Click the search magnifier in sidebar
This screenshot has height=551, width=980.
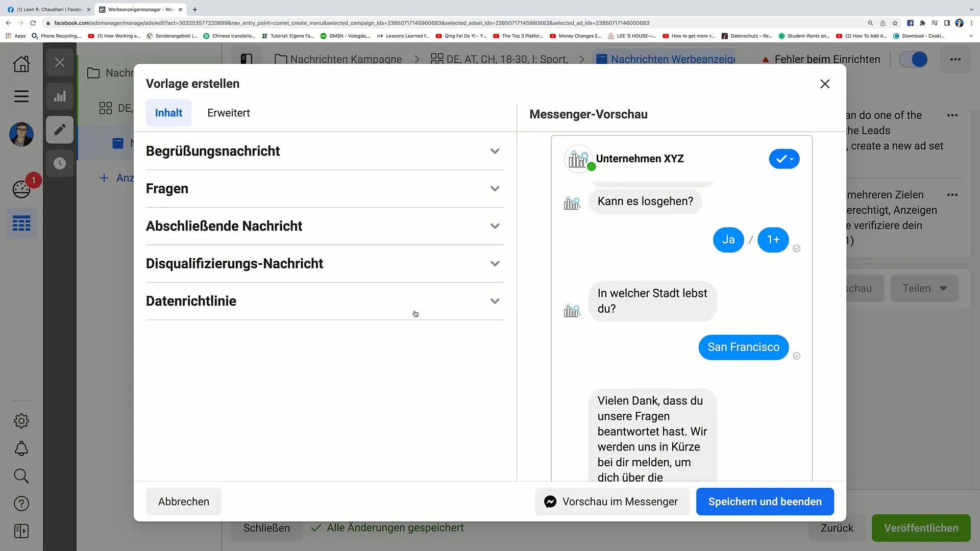pos(21,476)
